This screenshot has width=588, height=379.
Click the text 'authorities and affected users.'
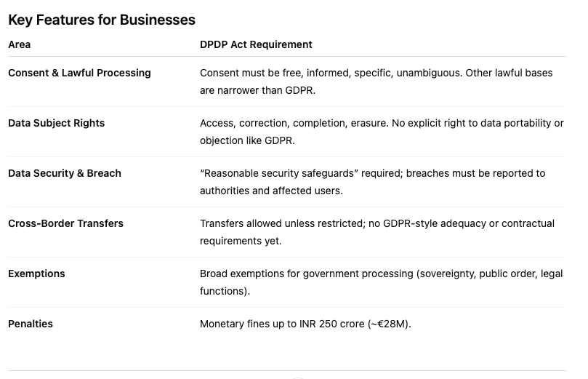[271, 191]
